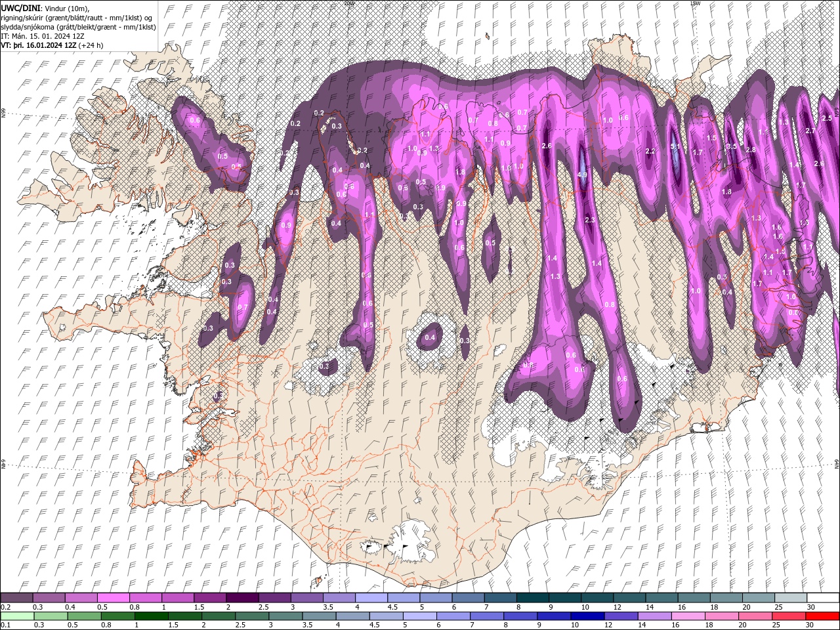Pick the upper legend swatch starting at 12
The width and height of the screenshot is (840, 630).
629,598
